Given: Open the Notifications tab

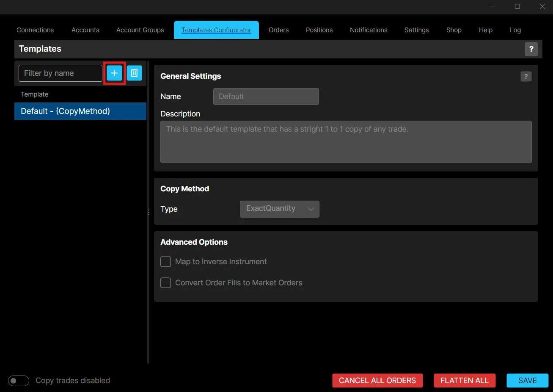Looking at the screenshot, I should (x=369, y=30).
